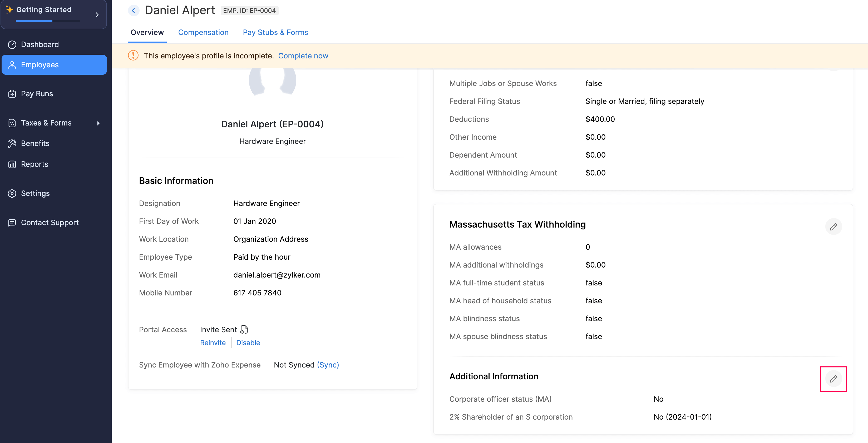Viewport: 868px width, 443px height.
Task: Edit Additional Information using pencil icon
Action: point(833,379)
